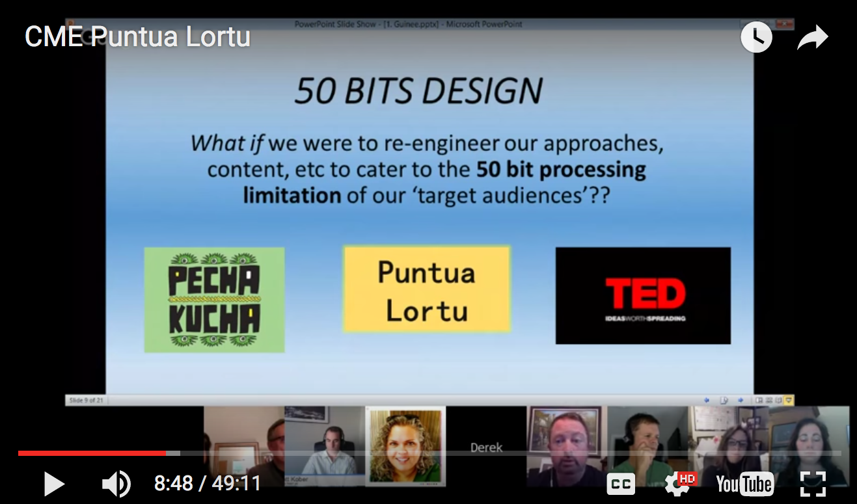Select the Derek participant tile

click(x=485, y=447)
